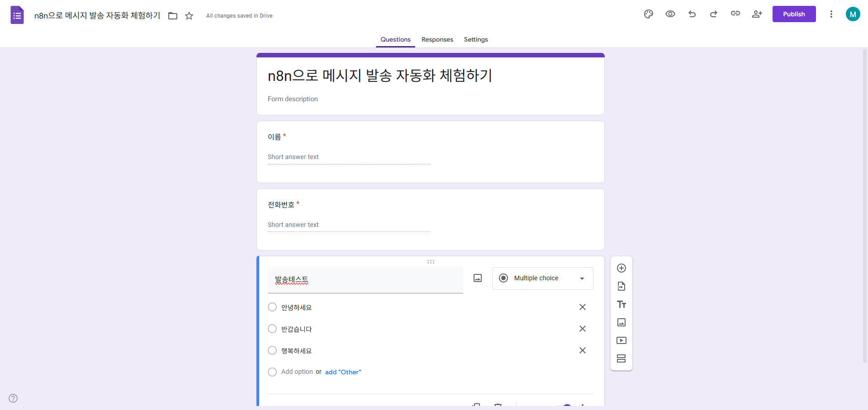868x410 pixels.
Task: Open the Import questions panel
Action: coord(621,286)
